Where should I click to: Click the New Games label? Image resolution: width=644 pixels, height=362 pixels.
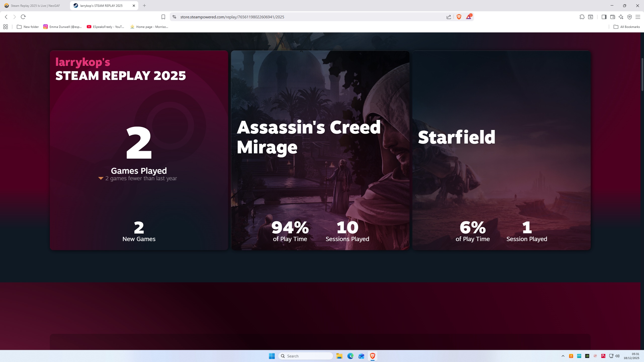tap(139, 239)
